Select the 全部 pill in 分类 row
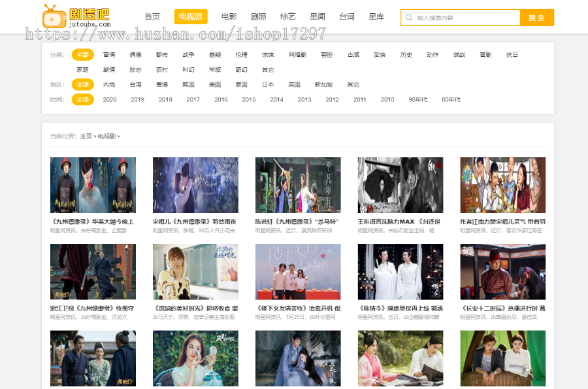Screen dimensions: 588x389 click(82, 55)
